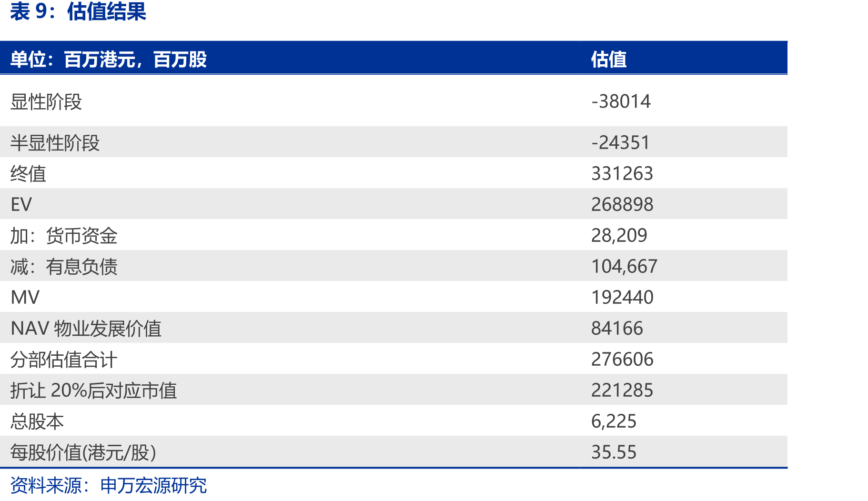The height and width of the screenshot is (501, 868).
Task: Select the header cell 单位：百万港元，百万股
Action: [x=109, y=60]
